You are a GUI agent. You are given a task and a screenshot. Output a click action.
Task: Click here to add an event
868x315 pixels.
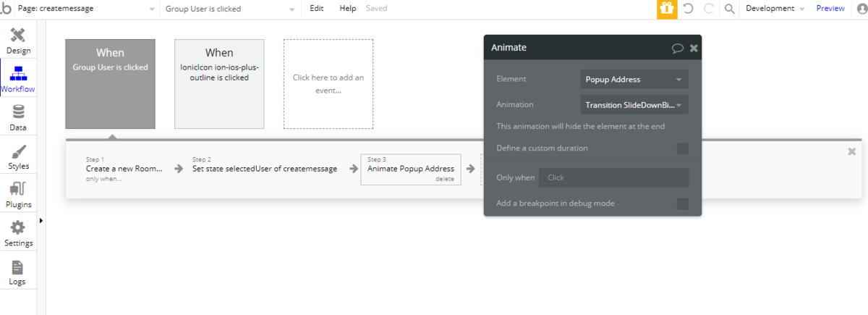point(328,84)
